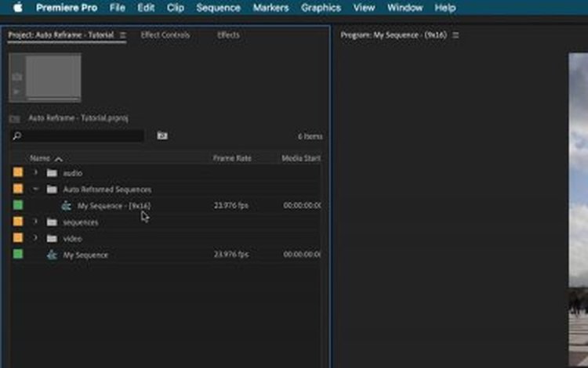Image resolution: width=588 pixels, height=368 pixels.
Task: Open the Markers menu
Action: pos(270,8)
